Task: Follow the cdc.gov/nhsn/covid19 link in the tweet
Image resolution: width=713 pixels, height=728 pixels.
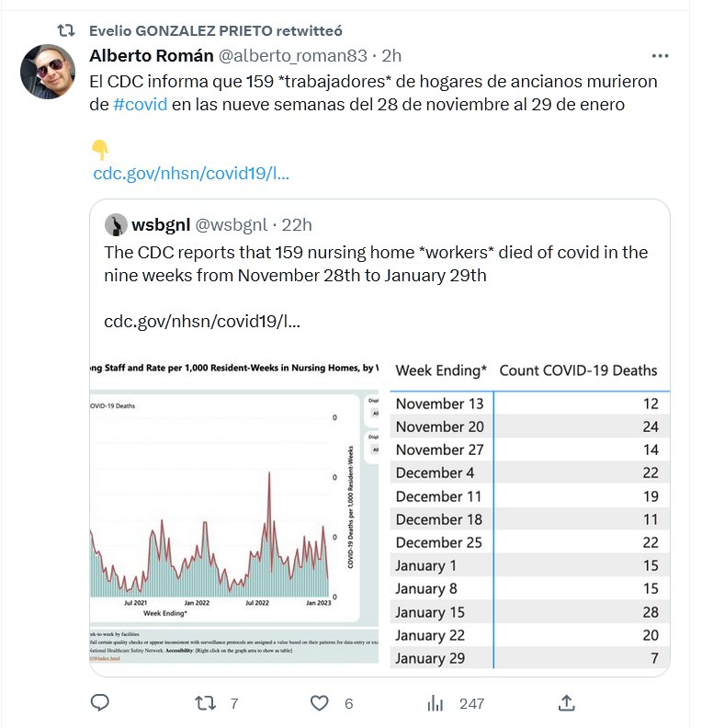Action: (191, 173)
